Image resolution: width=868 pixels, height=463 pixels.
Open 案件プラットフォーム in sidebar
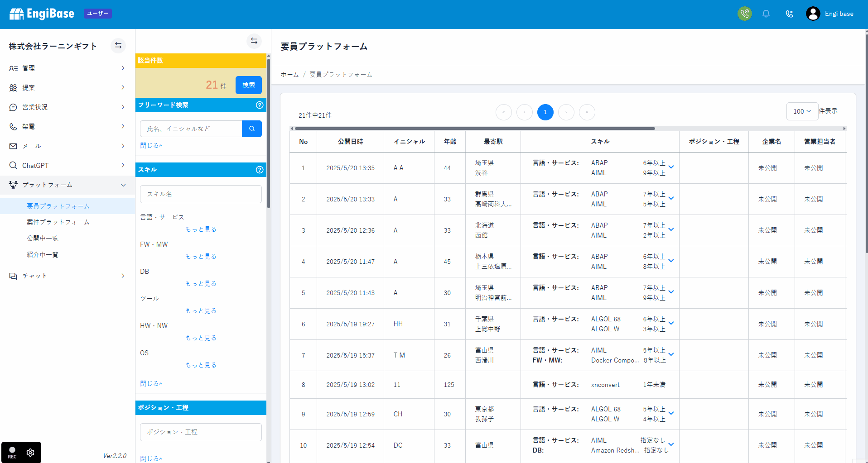tap(58, 222)
